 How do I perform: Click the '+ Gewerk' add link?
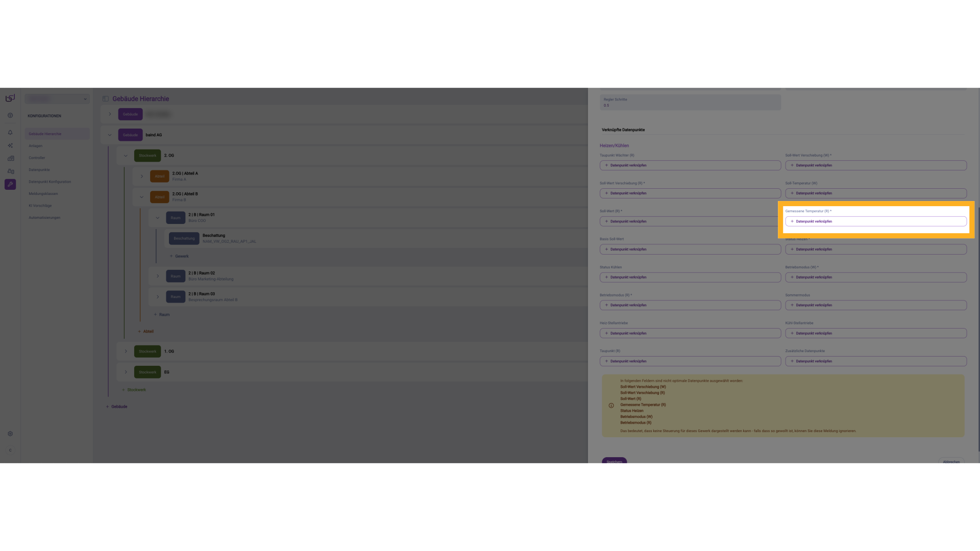click(179, 256)
